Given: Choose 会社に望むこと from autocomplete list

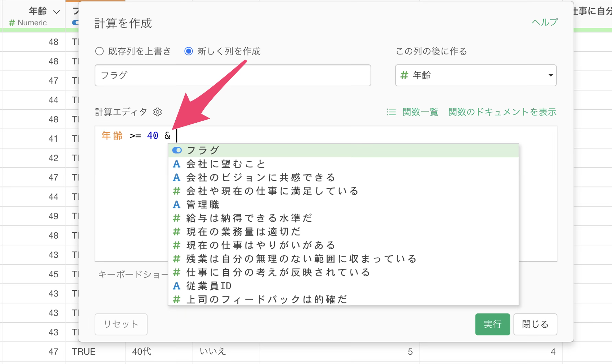Looking at the screenshot, I should point(225,164).
